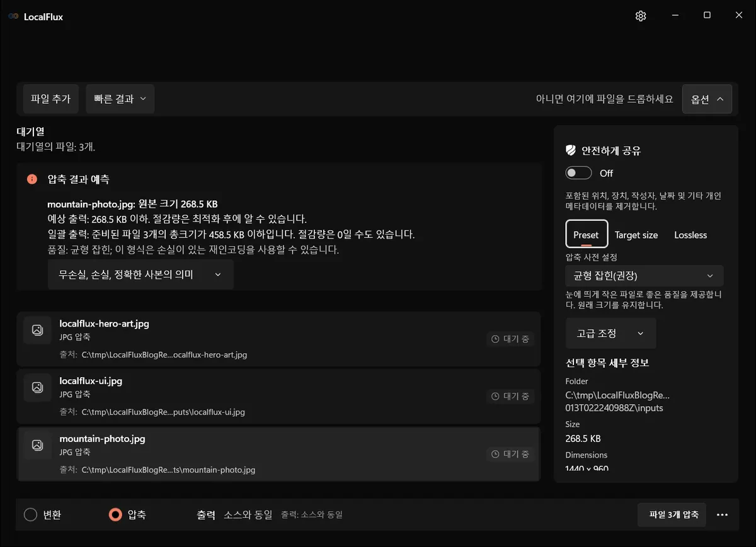756x547 pixels.
Task: Click the Size value 268.5 KB in details
Action: (583, 438)
